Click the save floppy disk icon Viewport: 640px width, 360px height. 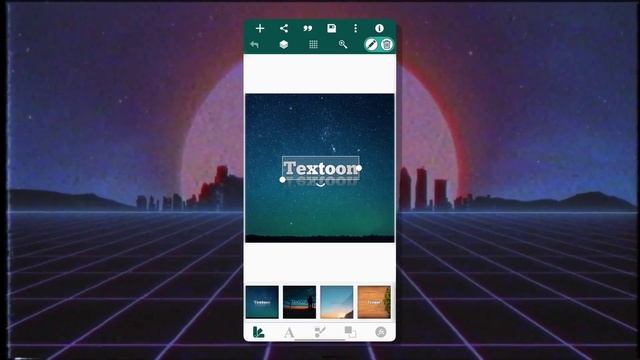pos(331,28)
